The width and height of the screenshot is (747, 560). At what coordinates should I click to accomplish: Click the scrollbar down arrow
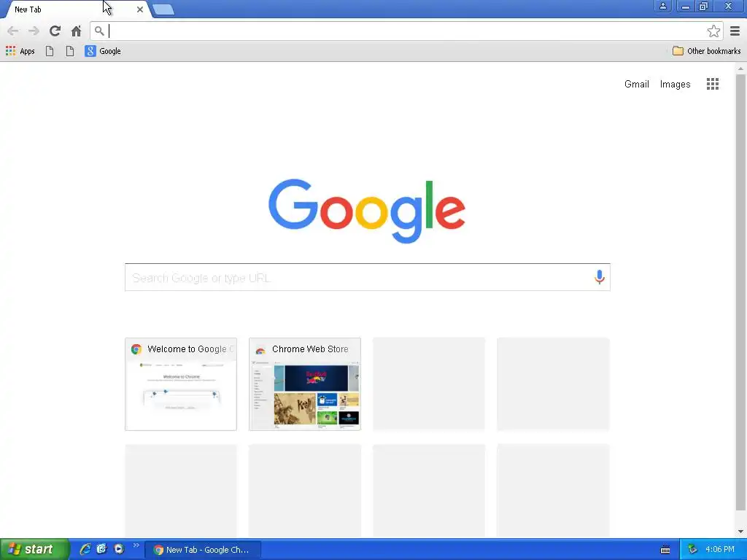tap(740, 532)
